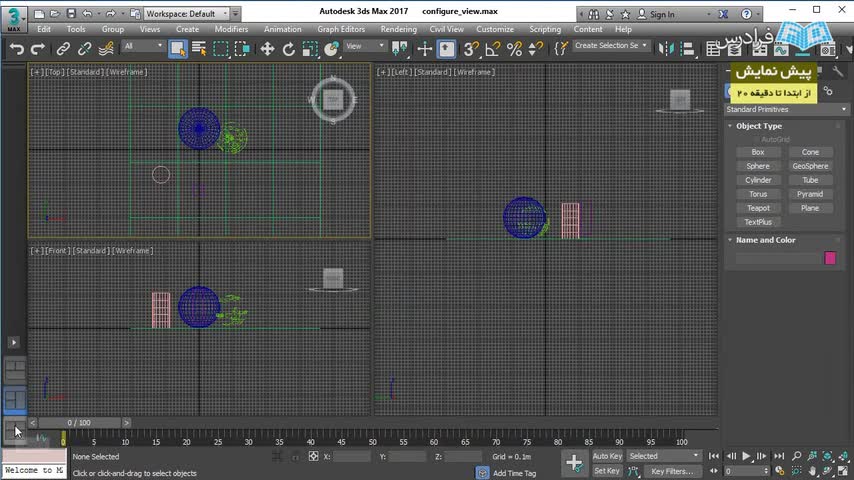Screen dimensions: 854x480
Task: Click the time slider 0 / 100
Action: point(79,423)
